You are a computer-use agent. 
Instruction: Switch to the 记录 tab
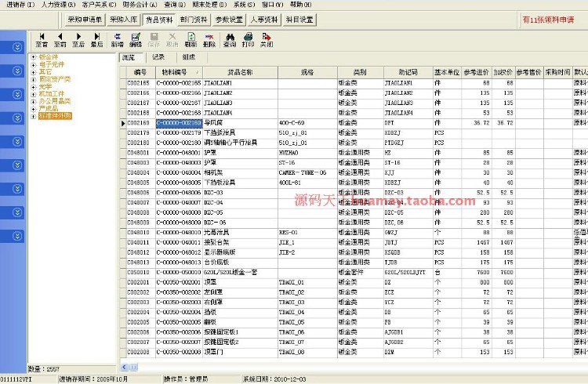pyautogui.click(x=158, y=57)
